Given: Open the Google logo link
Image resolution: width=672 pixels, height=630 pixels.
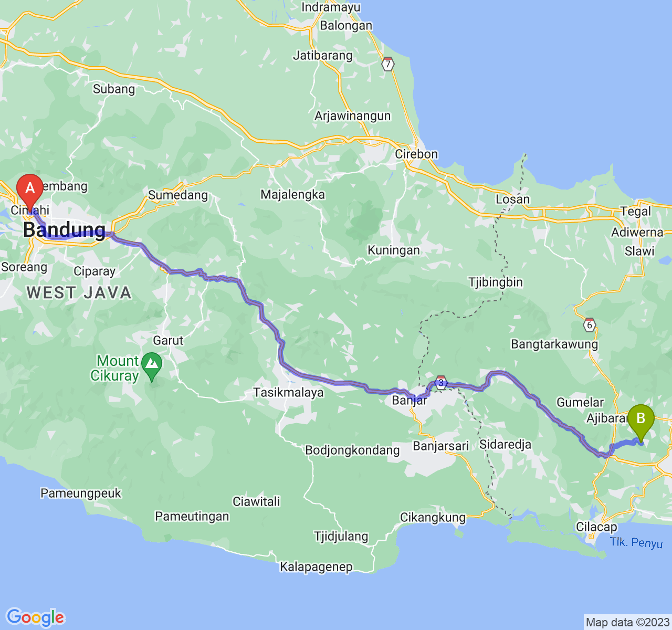Looking at the screenshot, I should click(x=35, y=617).
